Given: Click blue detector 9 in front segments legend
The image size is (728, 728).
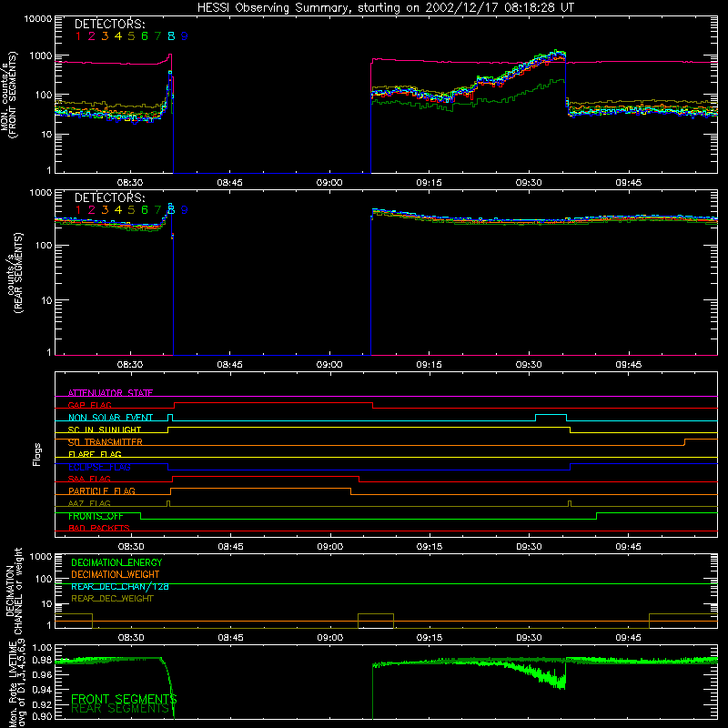Looking at the screenshot, I should 185,36.
